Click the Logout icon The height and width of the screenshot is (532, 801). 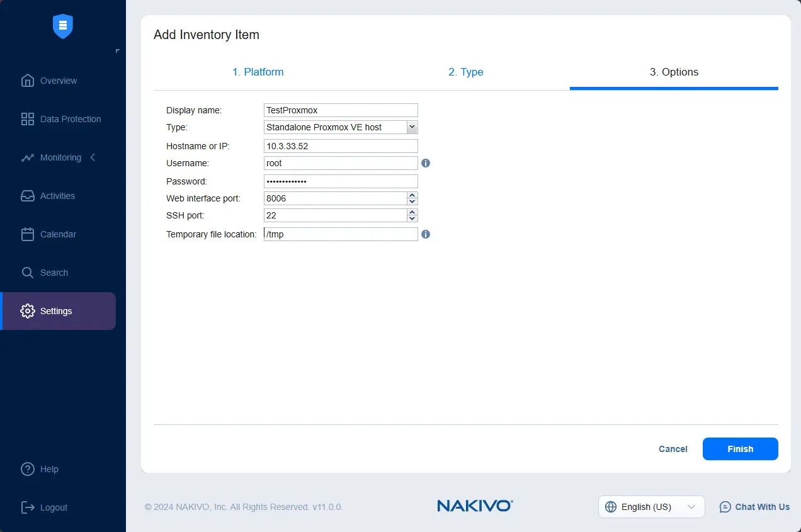point(28,507)
